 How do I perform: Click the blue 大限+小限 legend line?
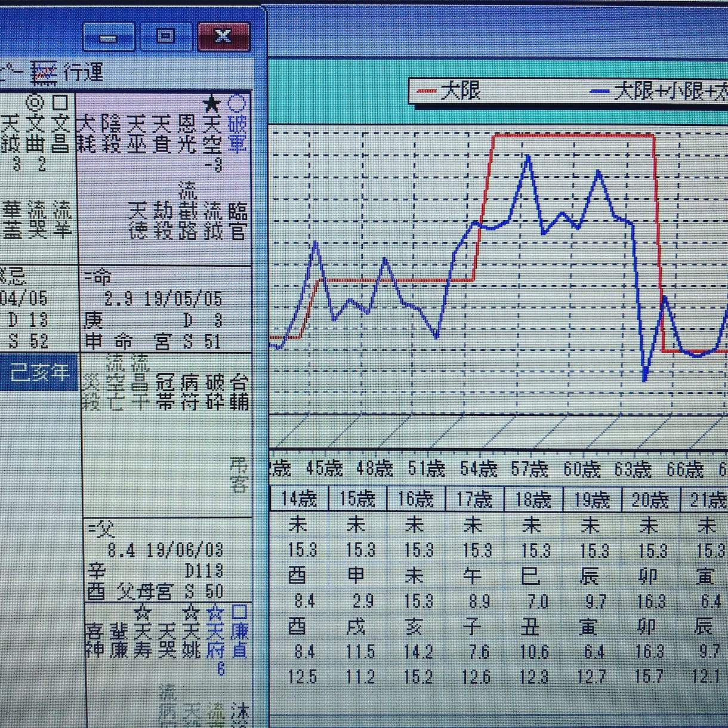[600, 91]
